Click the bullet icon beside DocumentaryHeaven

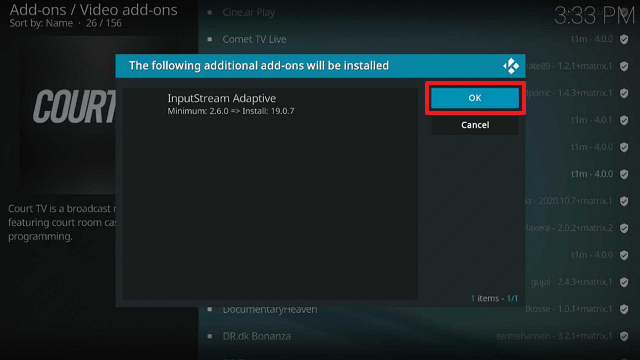point(210,309)
